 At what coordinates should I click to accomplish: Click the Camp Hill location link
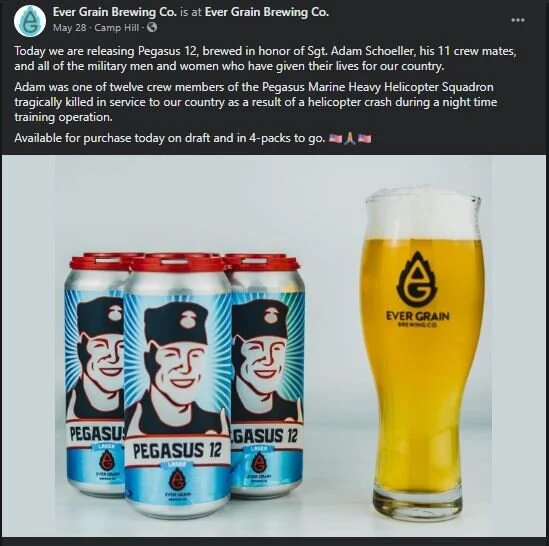117,28
